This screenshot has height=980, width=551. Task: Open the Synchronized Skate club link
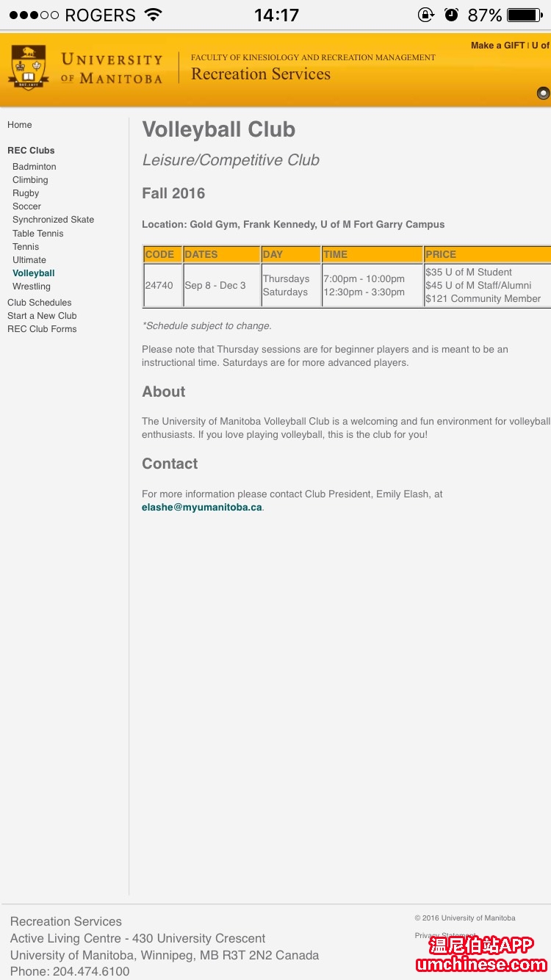pyautogui.click(x=53, y=220)
